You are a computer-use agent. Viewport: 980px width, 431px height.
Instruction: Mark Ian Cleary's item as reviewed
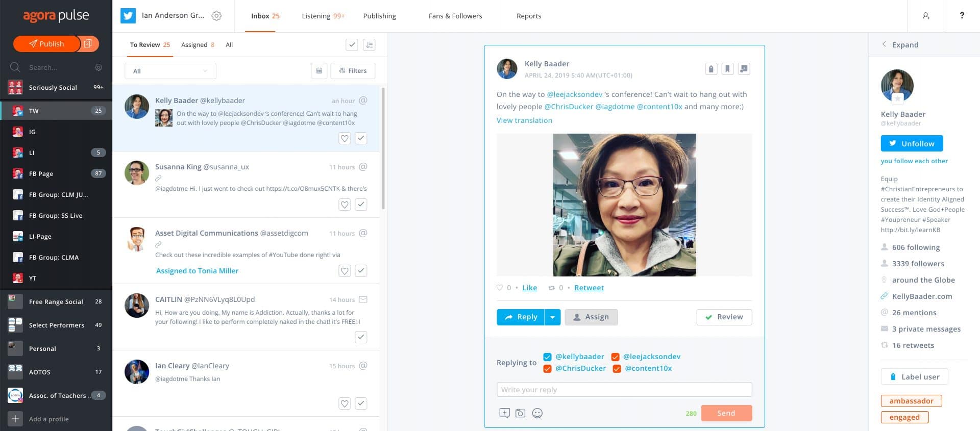tap(361, 403)
